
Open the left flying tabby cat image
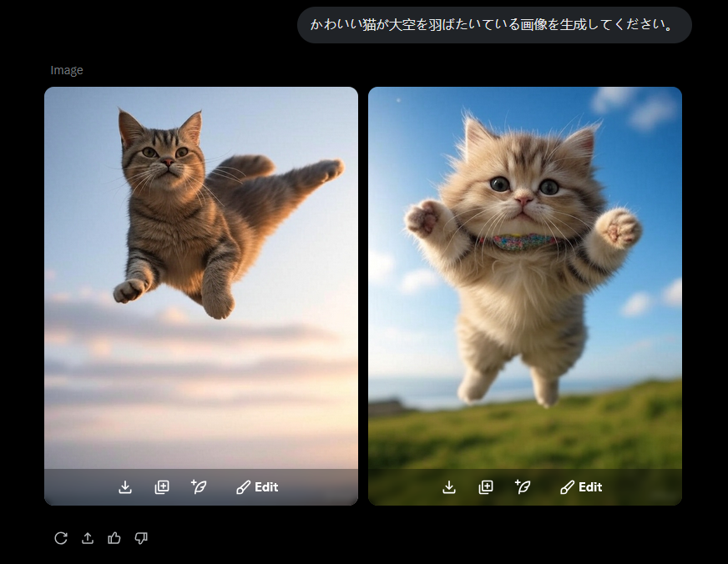[x=200, y=275]
